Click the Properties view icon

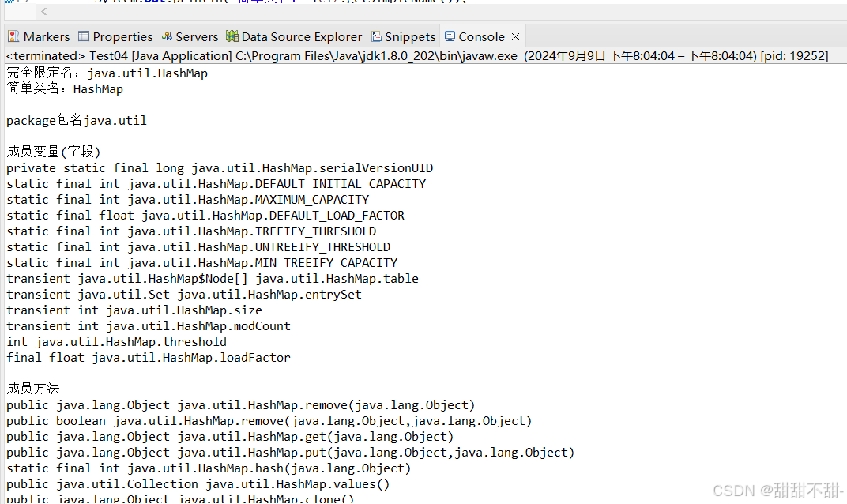coord(84,36)
